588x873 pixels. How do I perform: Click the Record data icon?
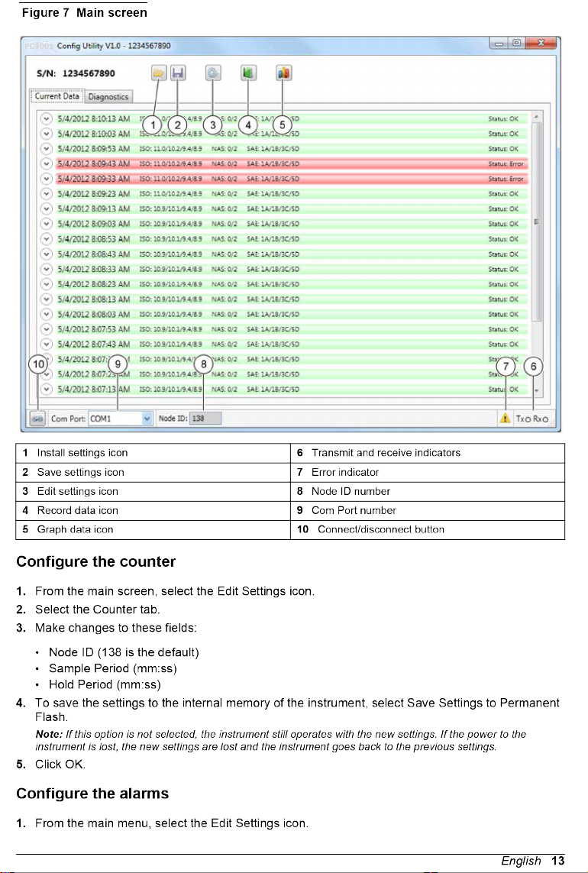click(x=248, y=73)
